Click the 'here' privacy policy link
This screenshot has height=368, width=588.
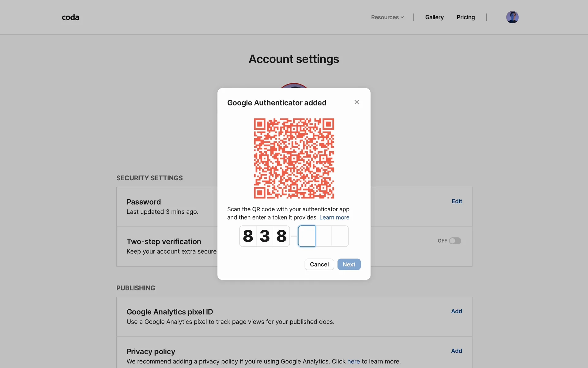[353, 362]
